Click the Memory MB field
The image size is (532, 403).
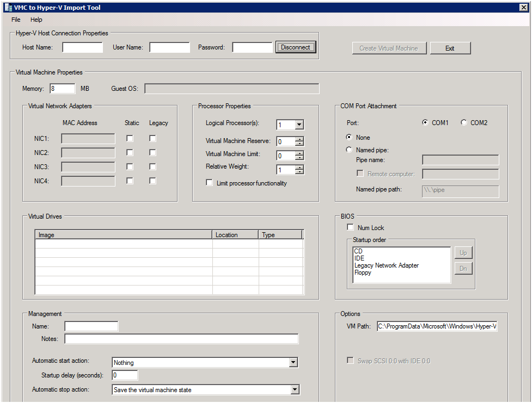(63, 89)
